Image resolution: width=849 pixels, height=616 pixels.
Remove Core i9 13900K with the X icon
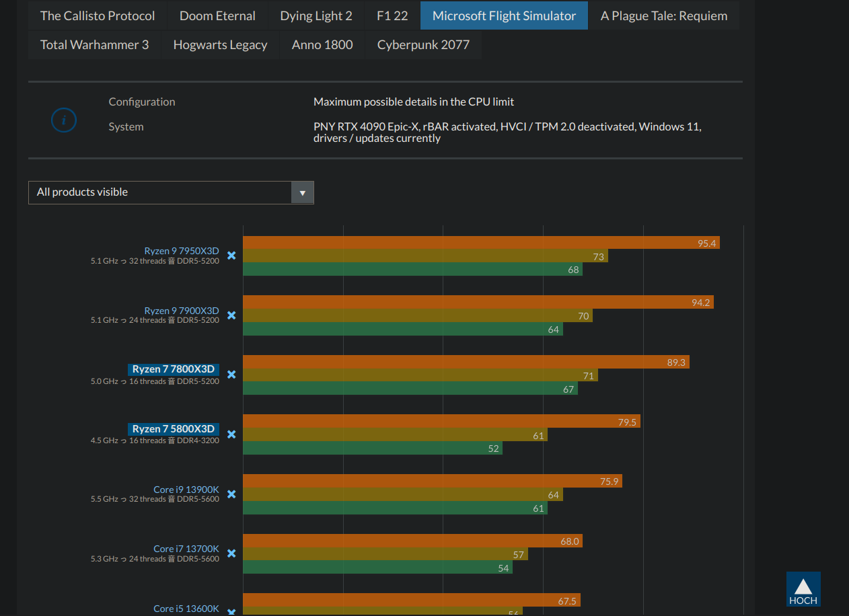click(x=231, y=494)
